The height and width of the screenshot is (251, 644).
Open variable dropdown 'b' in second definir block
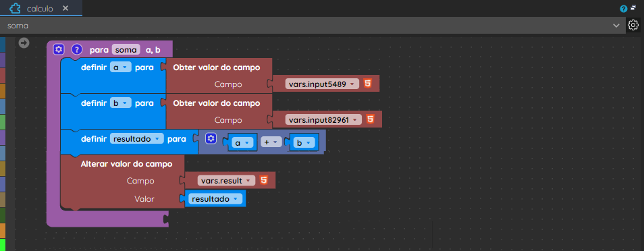pyautogui.click(x=120, y=103)
